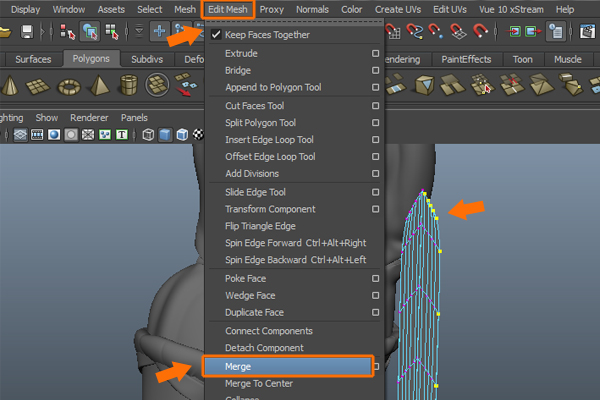Image resolution: width=600 pixels, height=400 pixels.
Task: Click the three flat planes shelf icon
Action: [452, 85]
